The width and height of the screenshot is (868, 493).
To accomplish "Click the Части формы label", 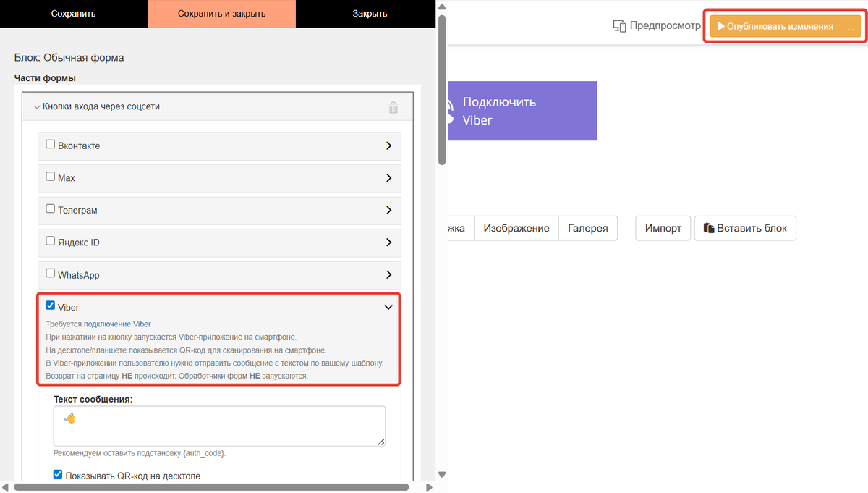I will pyautogui.click(x=45, y=77).
